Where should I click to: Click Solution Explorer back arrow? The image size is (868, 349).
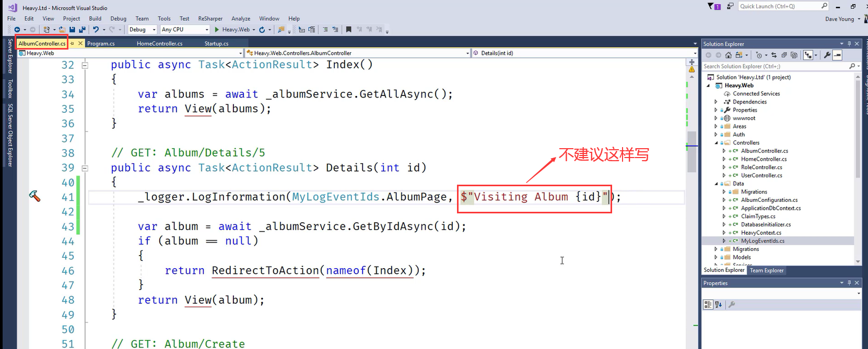click(x=708, y=55)
